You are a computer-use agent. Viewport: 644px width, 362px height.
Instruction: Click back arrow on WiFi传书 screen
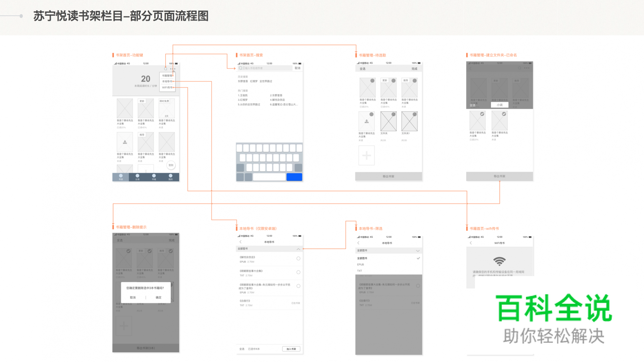pyautogui.click(x=471, y=243)
